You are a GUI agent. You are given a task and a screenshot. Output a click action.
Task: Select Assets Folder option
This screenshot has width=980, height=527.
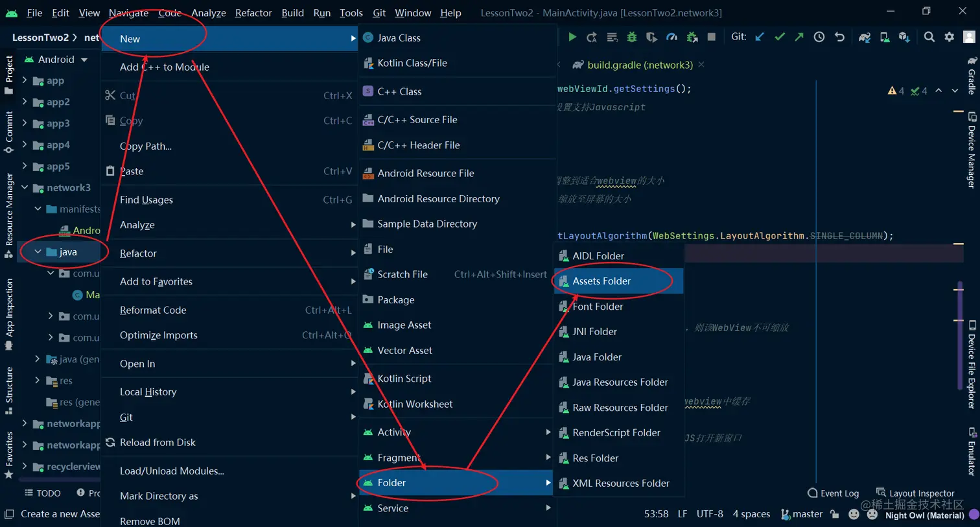point(619,281)
